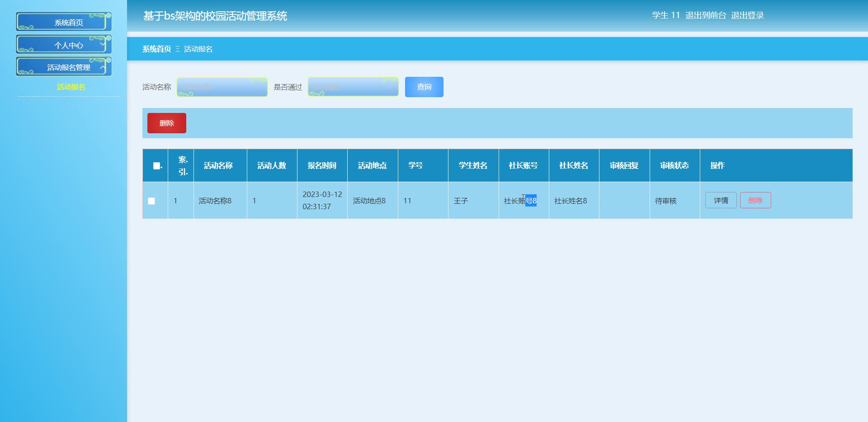This screenshot has width=868, height=422.
Task: Click 退出到前台 in the header
Action: (x=705, y=15)
